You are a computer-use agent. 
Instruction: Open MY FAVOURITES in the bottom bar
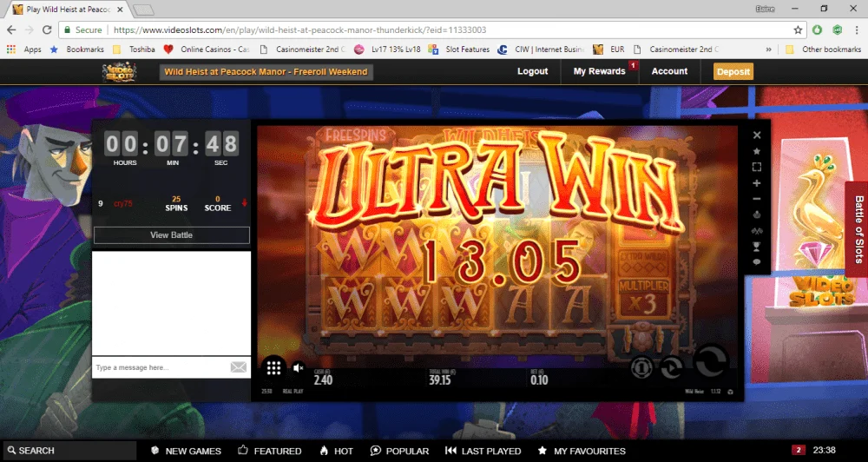tap(582, 451)
